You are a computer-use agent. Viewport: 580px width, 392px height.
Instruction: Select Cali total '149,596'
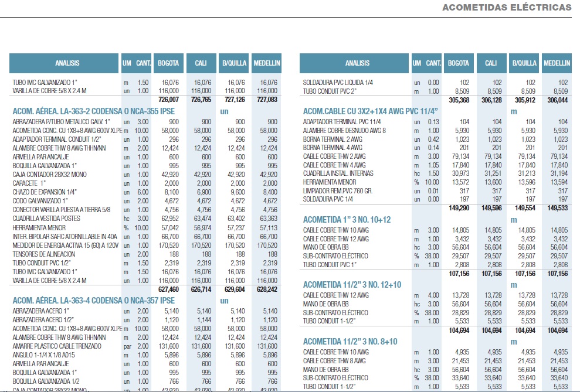coord(491,209)
